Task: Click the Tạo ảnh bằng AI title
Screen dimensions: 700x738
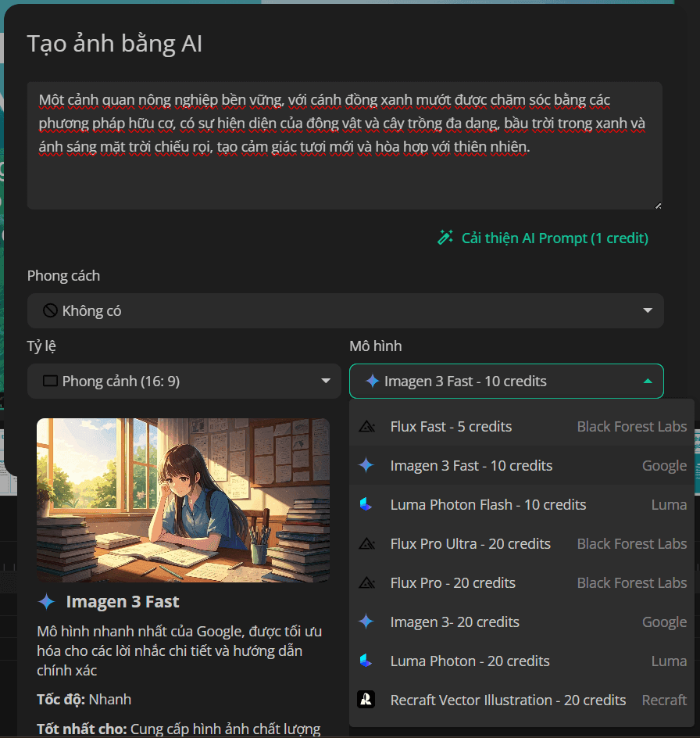Action: [114, 44]
